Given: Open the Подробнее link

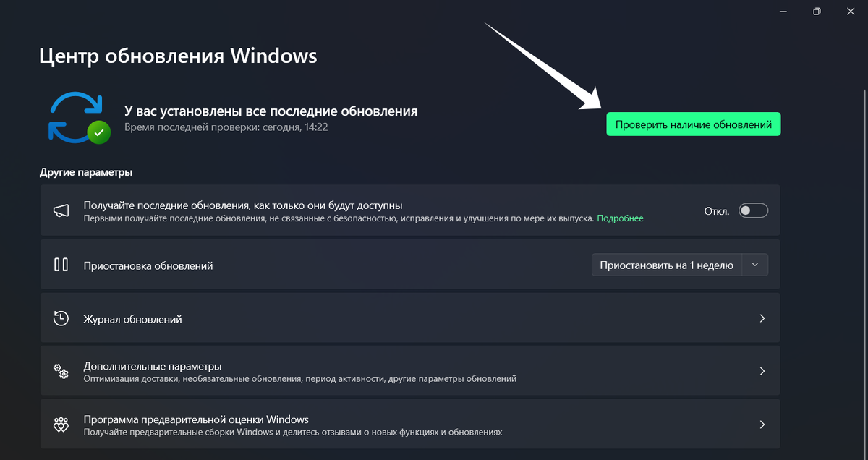Looking at the screenshot, I should coord(620,218).
